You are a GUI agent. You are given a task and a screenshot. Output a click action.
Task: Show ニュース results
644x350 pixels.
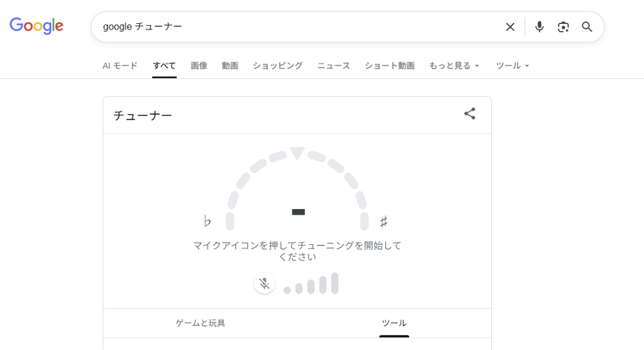click(333, 65)
